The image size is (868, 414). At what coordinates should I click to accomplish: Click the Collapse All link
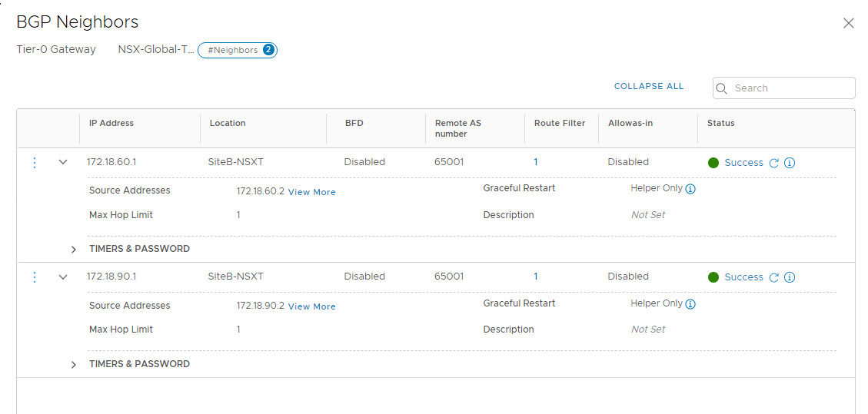pos(649,86)
